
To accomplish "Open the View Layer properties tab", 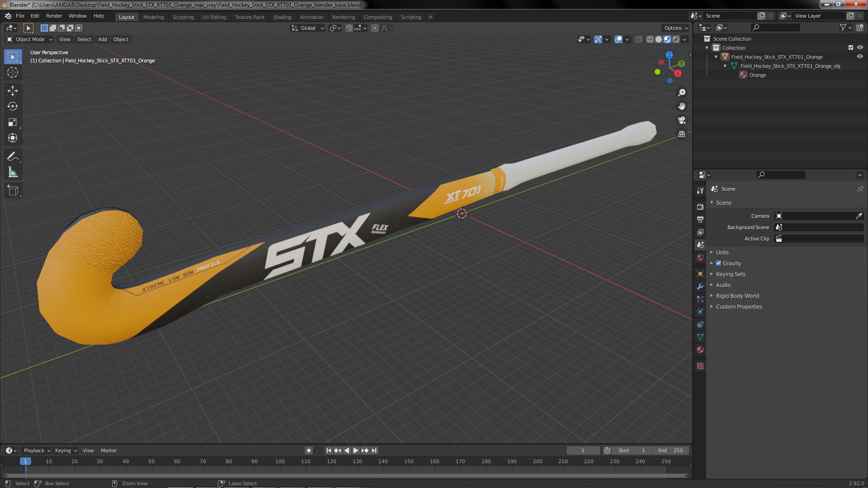I will pos(700,232).
